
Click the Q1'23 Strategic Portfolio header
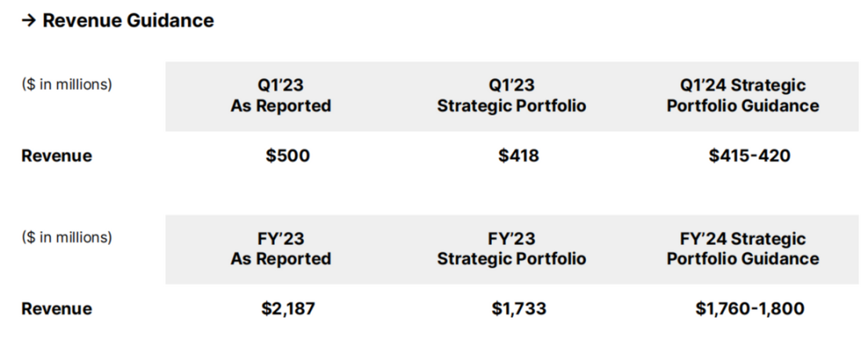click(511, 96)
